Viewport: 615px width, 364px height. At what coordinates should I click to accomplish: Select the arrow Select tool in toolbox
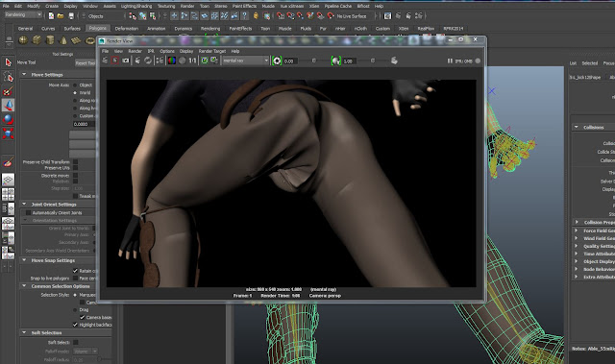tap(8, 62)
